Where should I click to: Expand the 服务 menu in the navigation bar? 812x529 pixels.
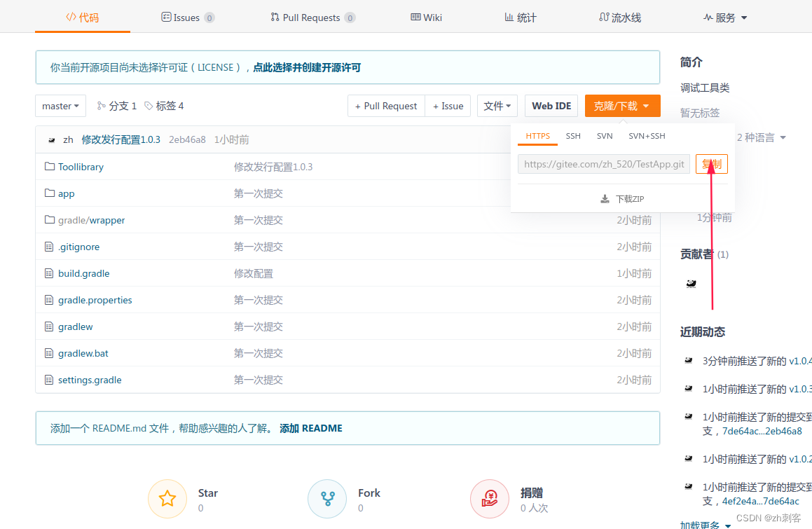tap(725, 17)
